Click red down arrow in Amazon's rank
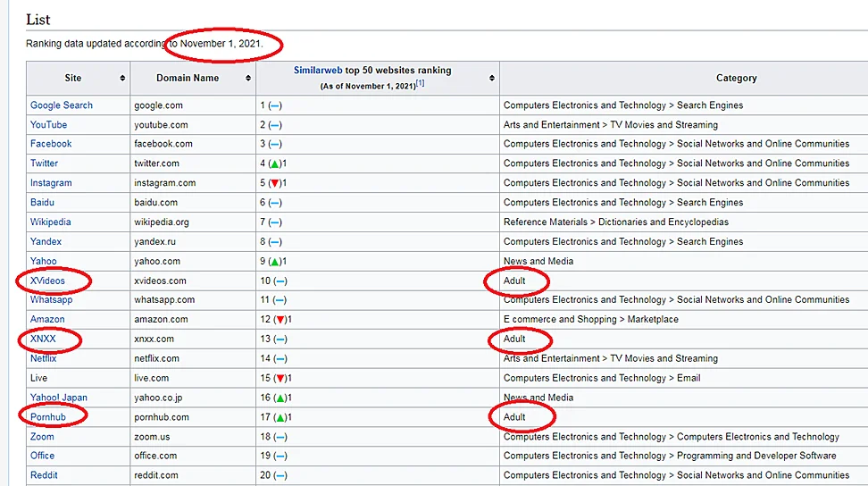This screenshot has width=868, height=486. pos(280,320)
